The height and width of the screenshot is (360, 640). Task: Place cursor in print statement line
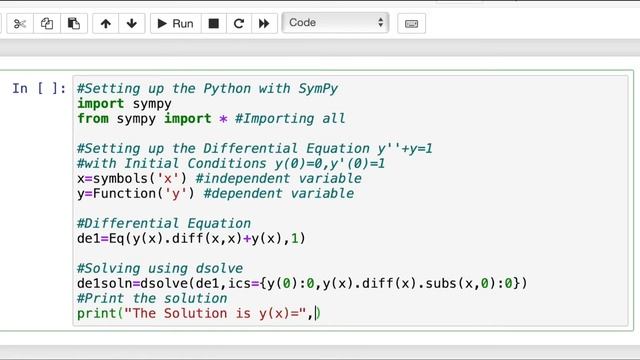[x=199, y=313]
